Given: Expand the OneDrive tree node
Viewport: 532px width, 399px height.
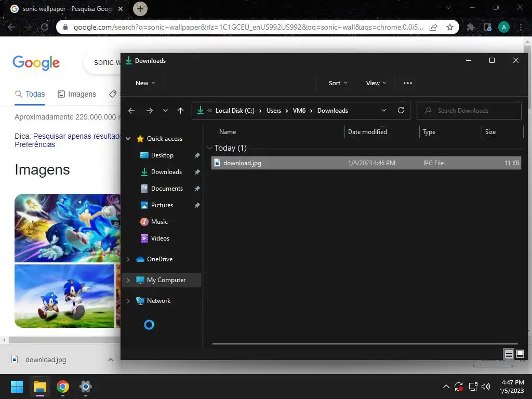Looking at the screenshot, I should tap(128, 259).
